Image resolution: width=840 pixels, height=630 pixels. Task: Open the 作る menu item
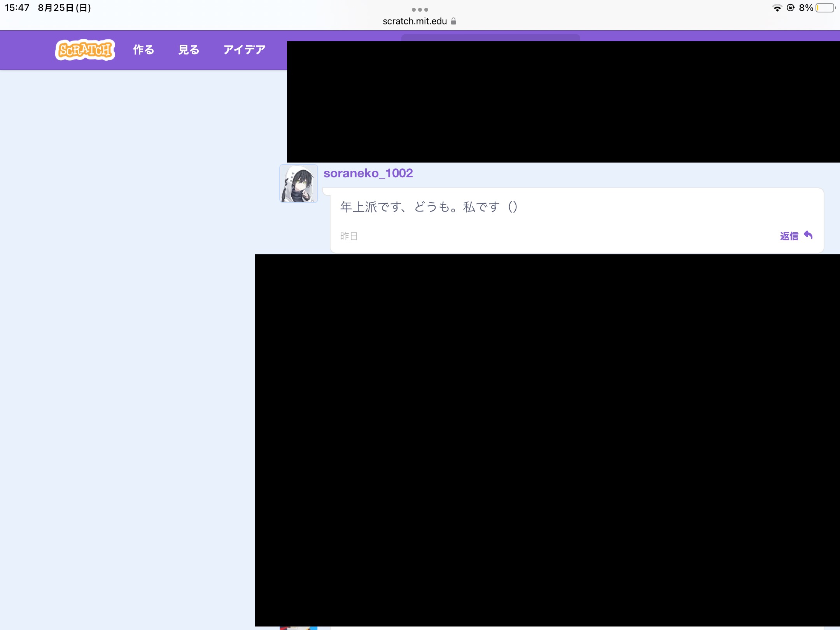[x=143, y=50]
